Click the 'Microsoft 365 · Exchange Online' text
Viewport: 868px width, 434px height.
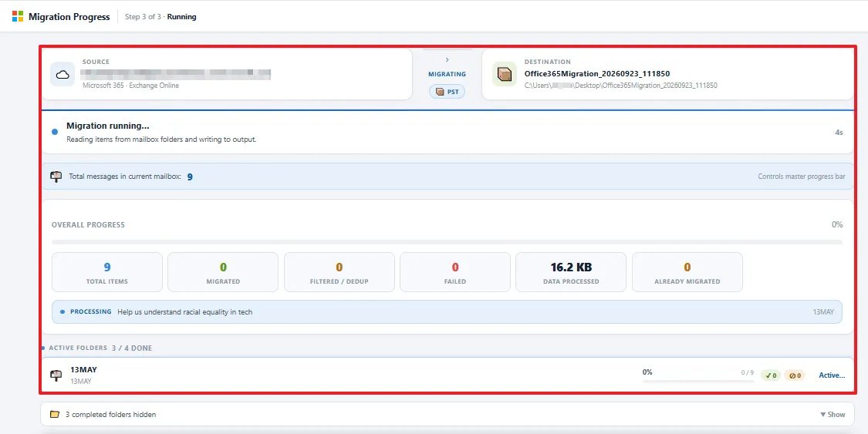130,86
